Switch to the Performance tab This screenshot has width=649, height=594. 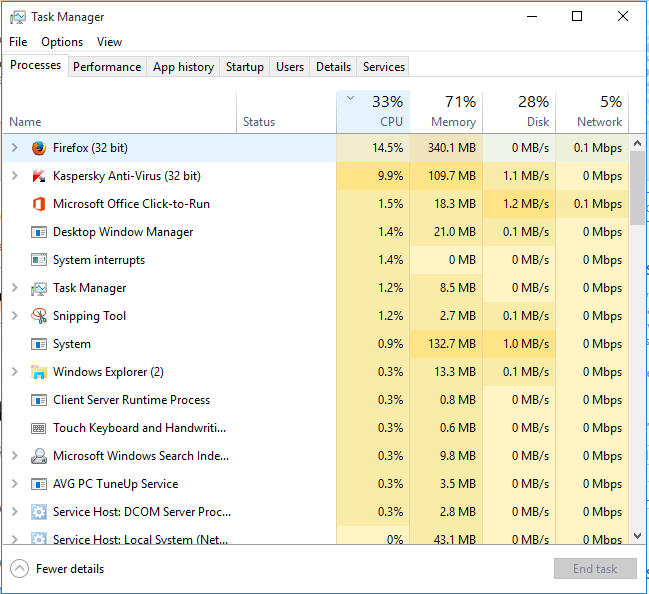coord(107,67)
